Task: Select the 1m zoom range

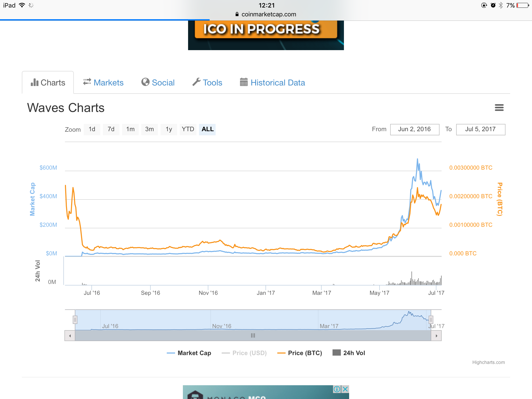Action: point(130,129)
